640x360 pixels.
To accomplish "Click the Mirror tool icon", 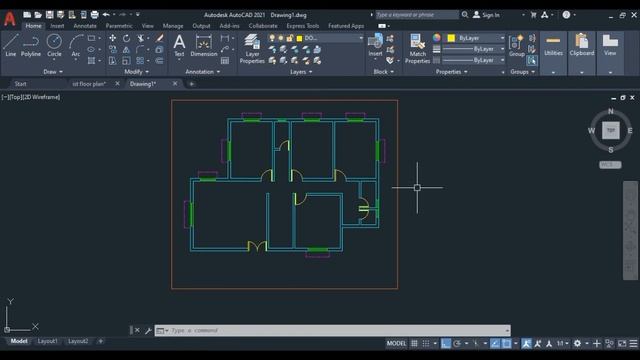I will pos(127,49).
